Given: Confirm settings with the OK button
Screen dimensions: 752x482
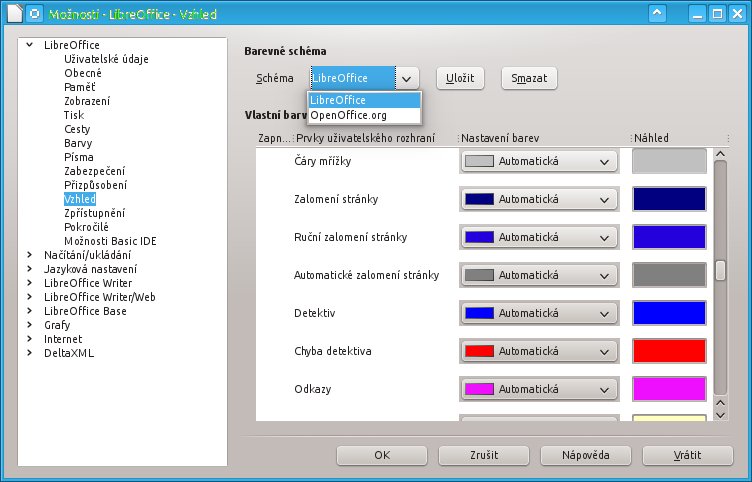Looking at the screenshot, I should coord(382,455).
